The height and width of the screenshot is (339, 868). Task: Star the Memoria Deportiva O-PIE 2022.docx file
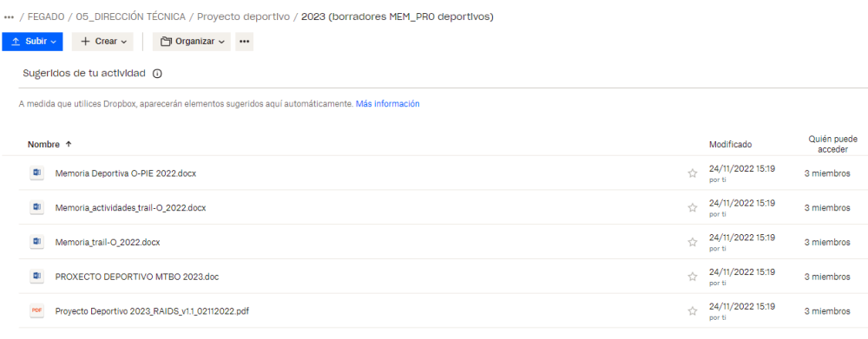pos(692,173)
